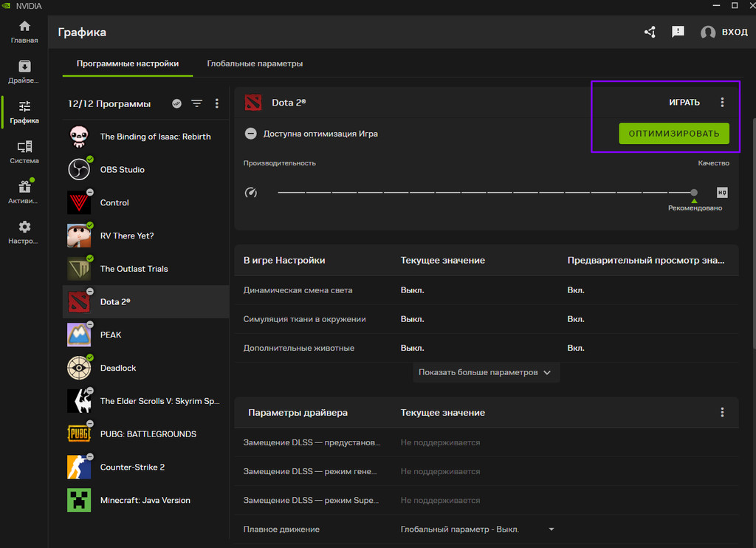Image resolution: width=756 pixels, height=548 pixels.
Task: Click Динамическая смена света row
Action: coord(487,290)
